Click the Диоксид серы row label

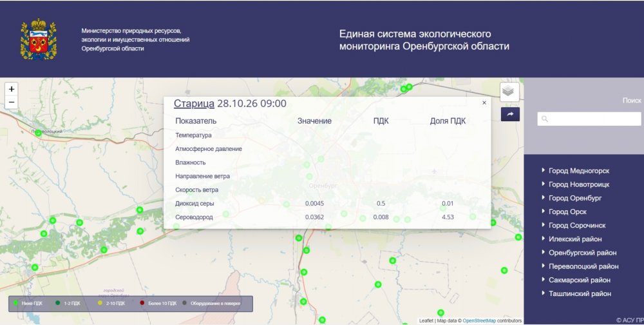pyautogui.click(x=194, y=203)
